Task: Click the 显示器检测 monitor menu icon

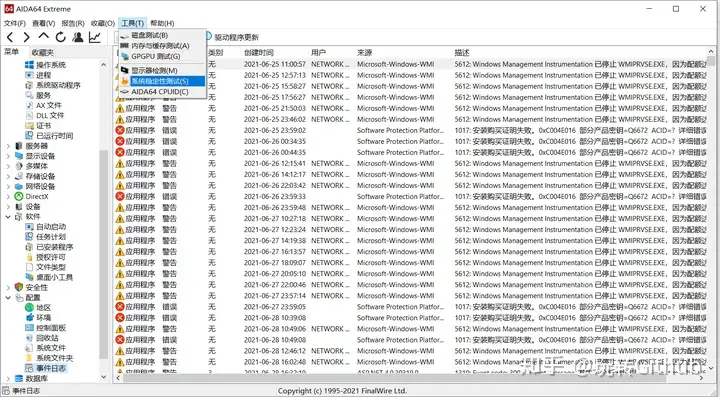Action: pos(124,70)
